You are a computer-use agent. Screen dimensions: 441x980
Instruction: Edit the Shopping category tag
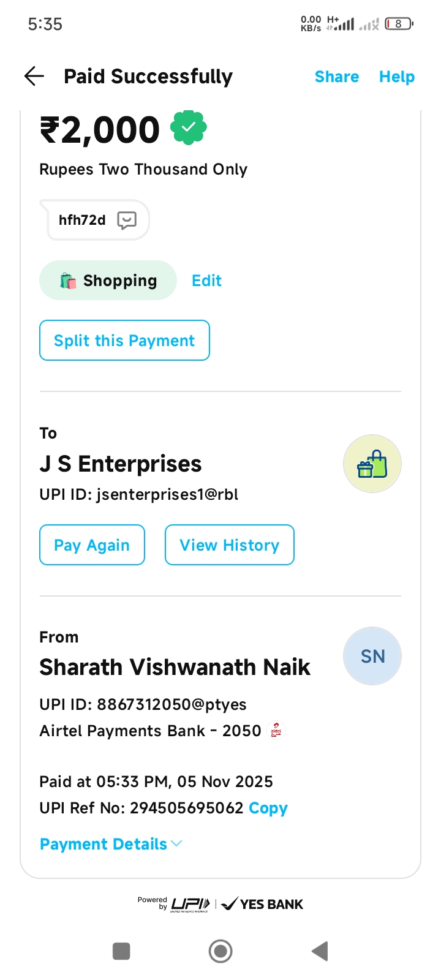tap(206, 281)
